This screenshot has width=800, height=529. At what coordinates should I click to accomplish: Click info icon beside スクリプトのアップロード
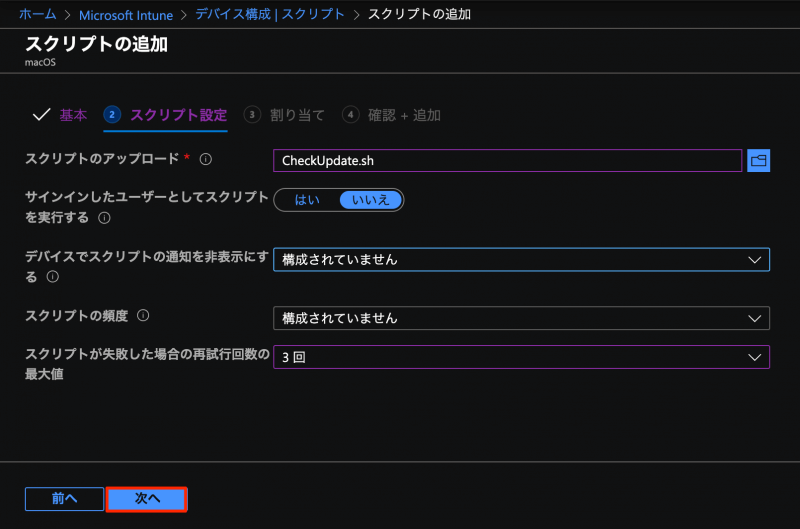pyautogui.click(x=205, y=159)
